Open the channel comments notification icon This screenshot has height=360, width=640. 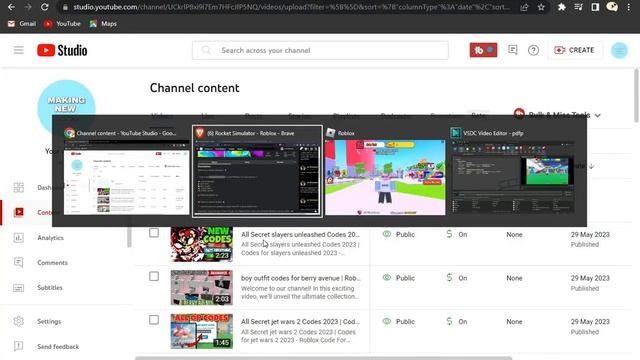click(513, 50)
